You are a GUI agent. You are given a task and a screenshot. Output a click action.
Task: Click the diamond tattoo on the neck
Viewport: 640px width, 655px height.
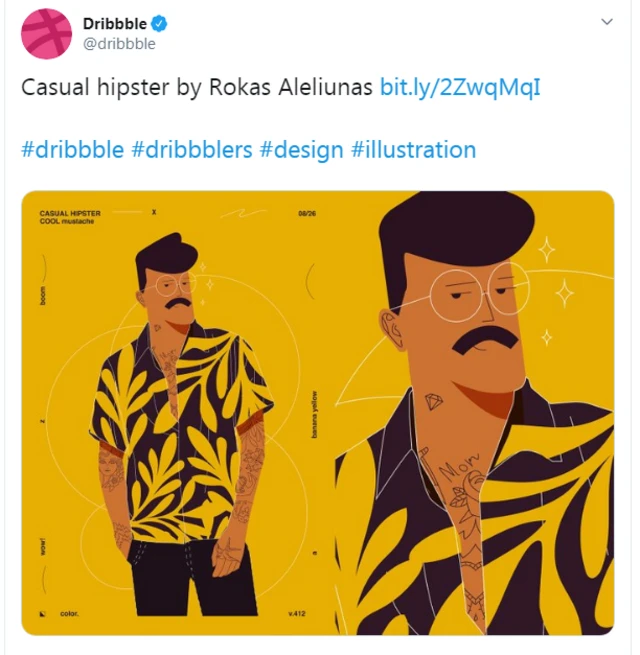click(x=436, y=401)
